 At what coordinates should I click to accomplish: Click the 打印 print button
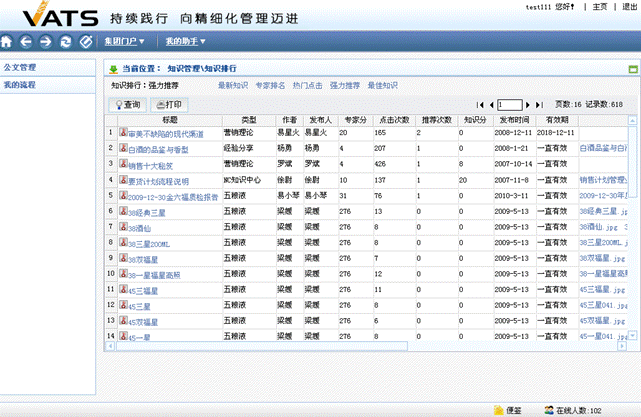tap(167, 104)
